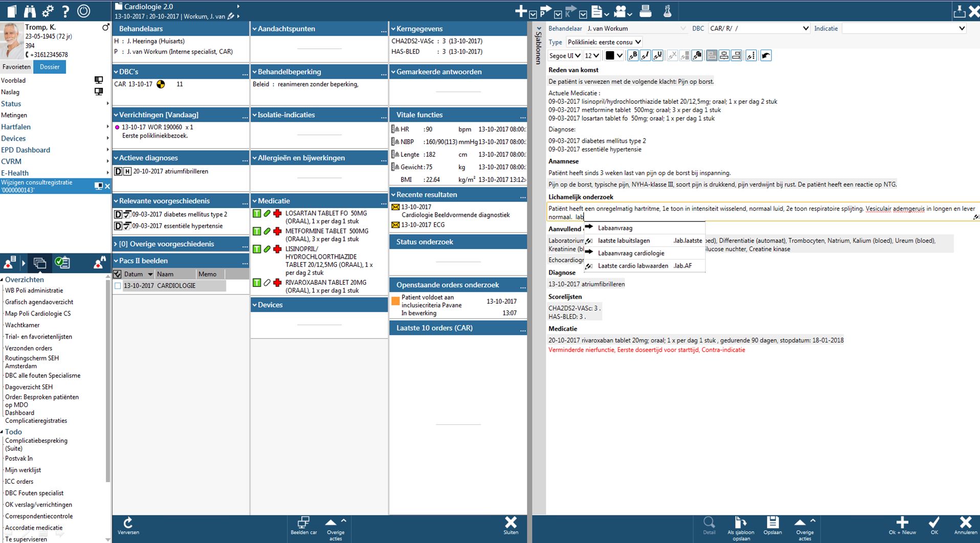Open Wachtkamer in Overzichten list
Screen dimensions: 980x543
pyautogui.click(x=23, y=325)
